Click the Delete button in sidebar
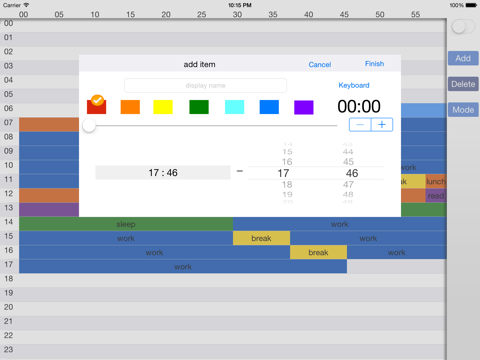 click(463, 84)
